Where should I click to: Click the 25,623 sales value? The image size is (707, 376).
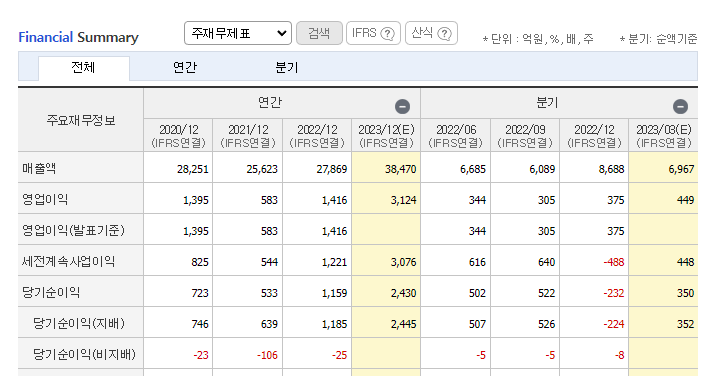(262, 170)
